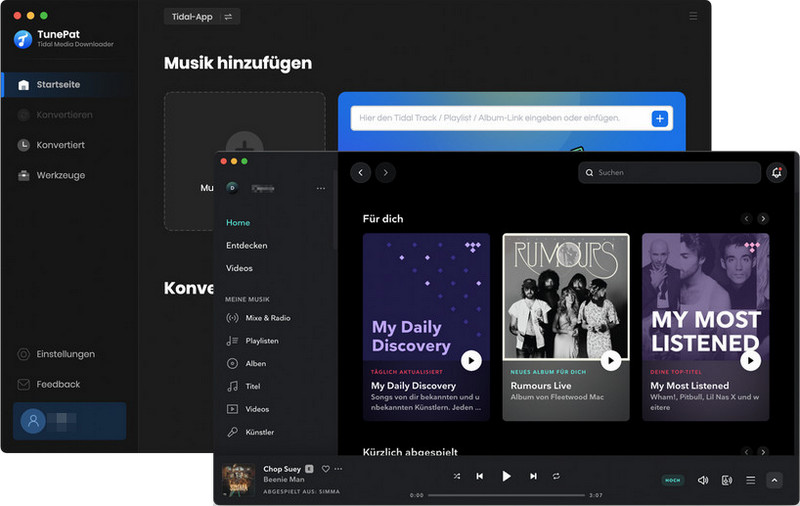Viewport: 800px width, 506px height.
Task: Skip to previous track
Action: pos(480,476)
